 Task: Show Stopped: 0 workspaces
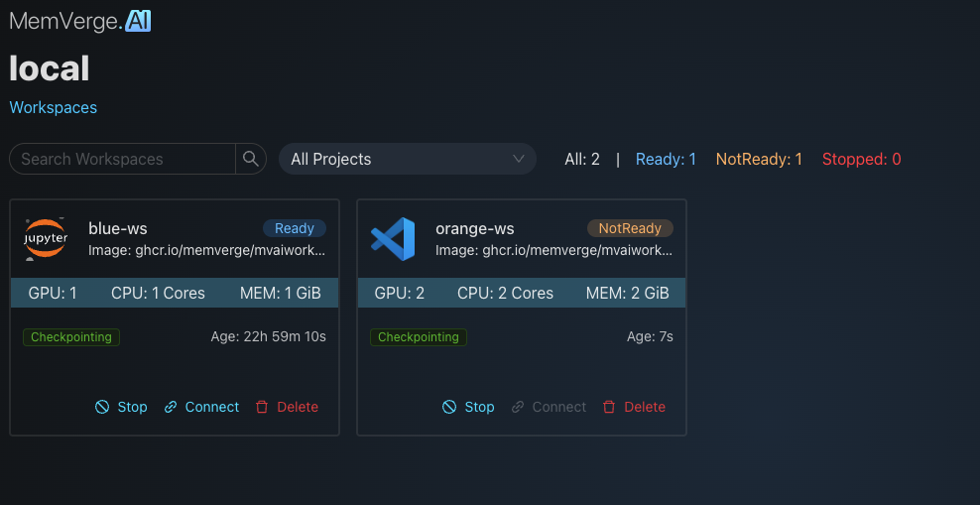861,159
